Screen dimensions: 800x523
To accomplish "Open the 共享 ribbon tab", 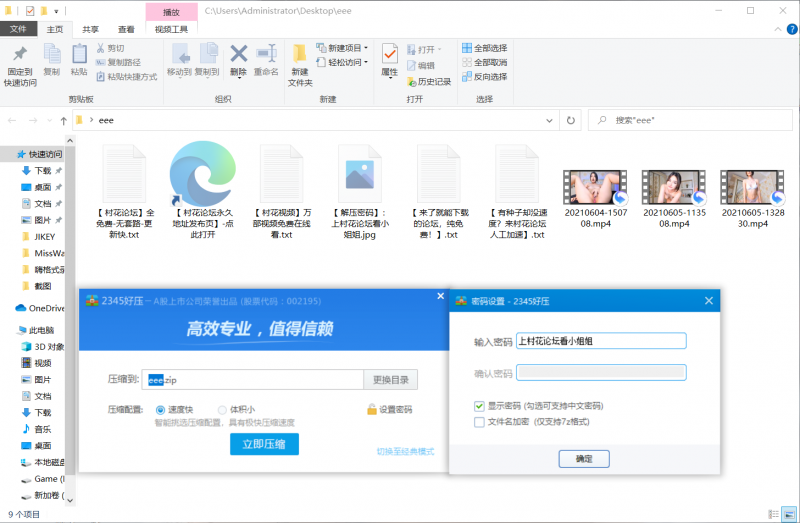I will click(90, 30).
